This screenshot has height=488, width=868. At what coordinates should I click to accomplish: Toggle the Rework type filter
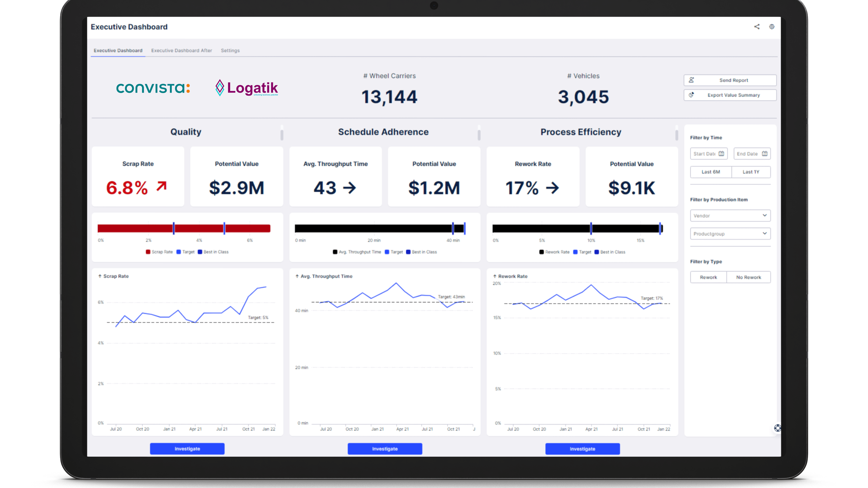[708, 277]
